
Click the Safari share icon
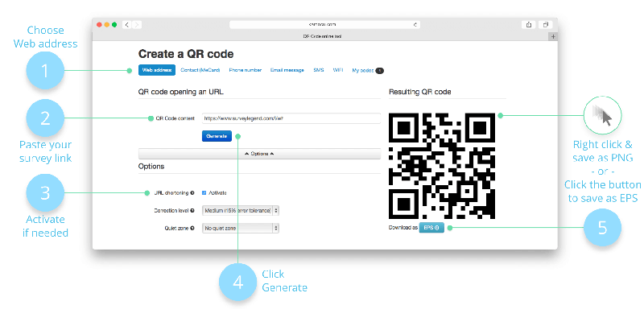[x=528, y=25]
